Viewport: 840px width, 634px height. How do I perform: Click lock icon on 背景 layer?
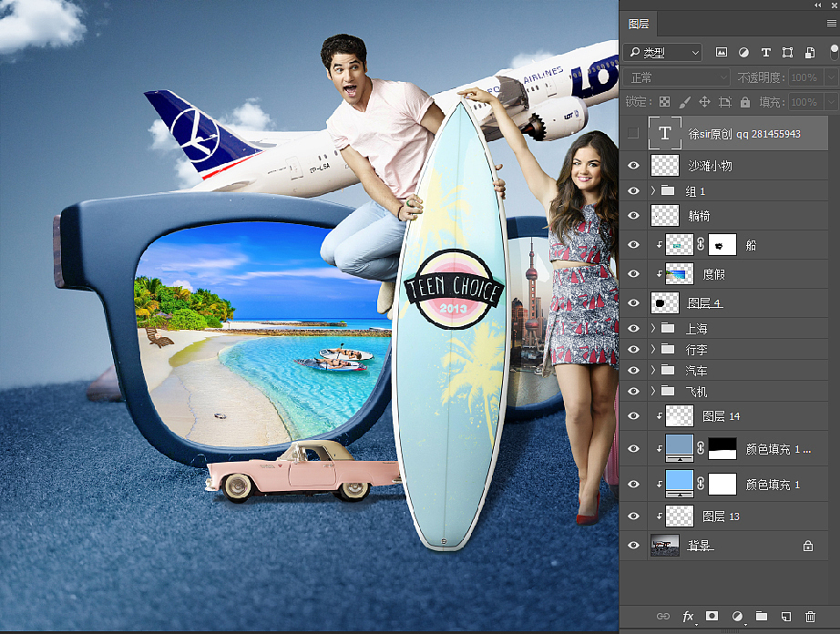808,546
